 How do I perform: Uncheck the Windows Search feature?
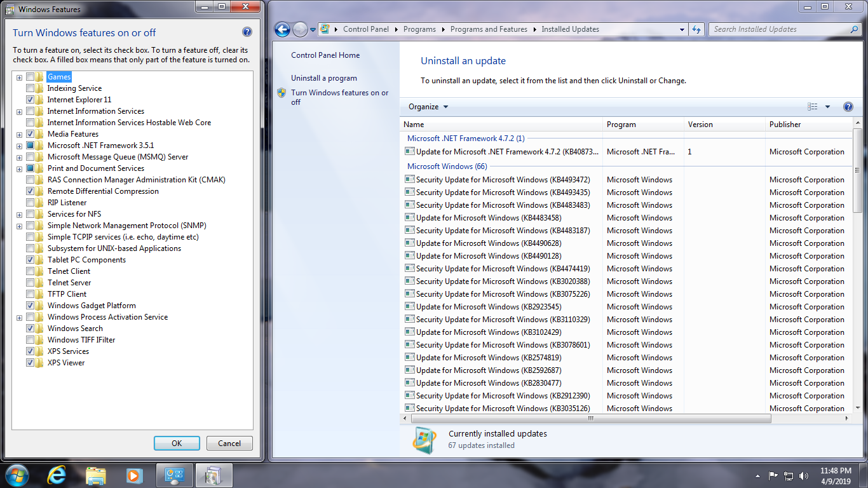[x=30, y=329]
